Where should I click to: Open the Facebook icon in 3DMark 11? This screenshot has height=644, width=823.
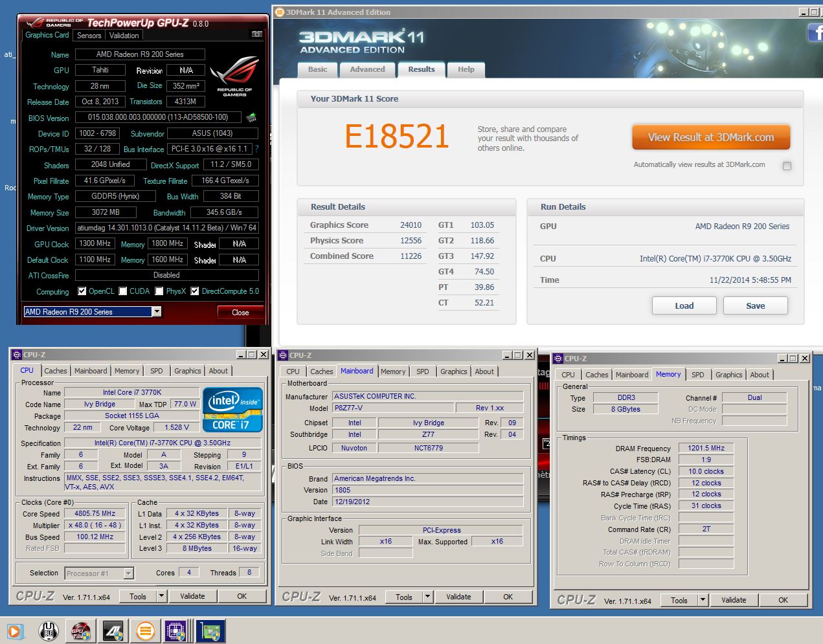[x=815, y=32]
